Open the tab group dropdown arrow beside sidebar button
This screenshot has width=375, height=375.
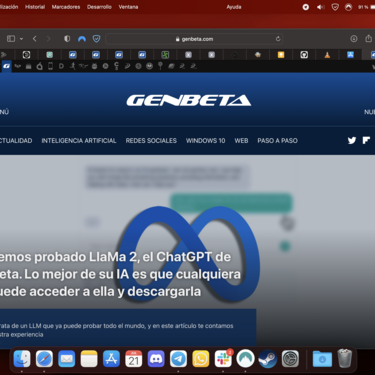click(21, 39)
